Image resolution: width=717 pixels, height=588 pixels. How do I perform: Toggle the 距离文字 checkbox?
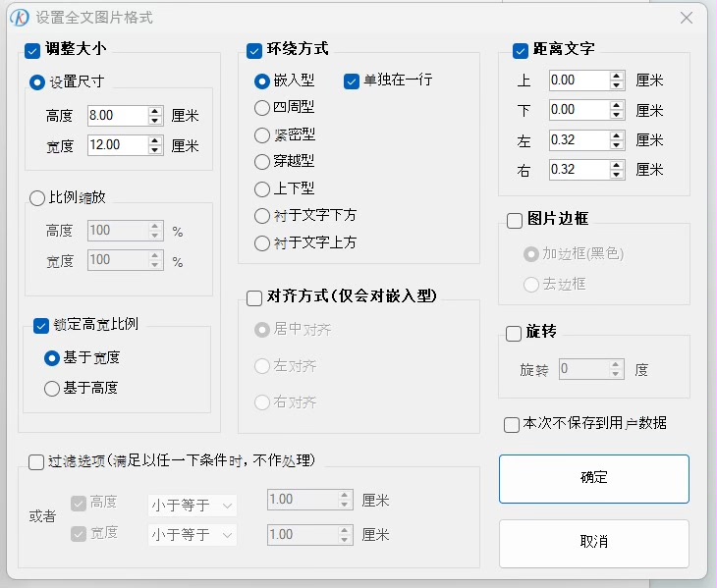(521, 50)
